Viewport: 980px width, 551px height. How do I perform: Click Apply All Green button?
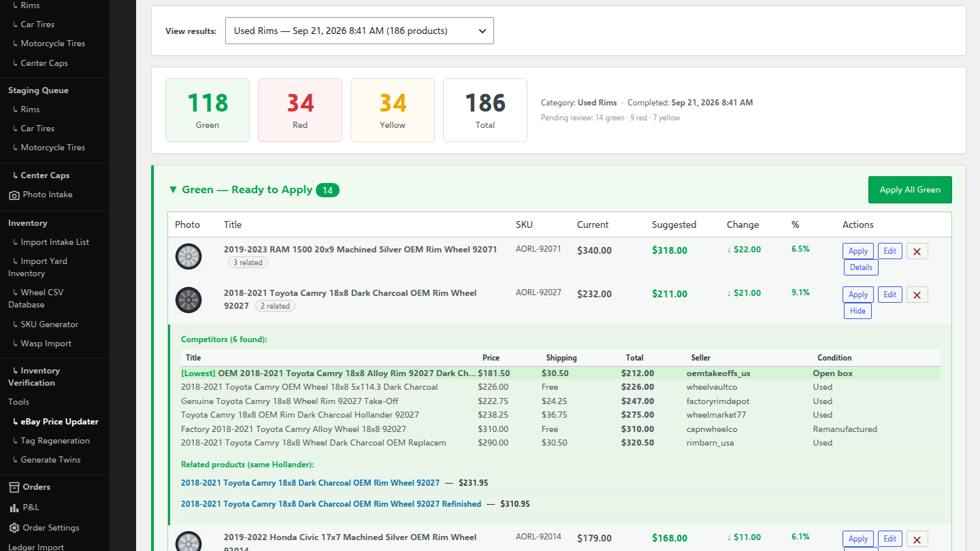[x=910, y=190]
